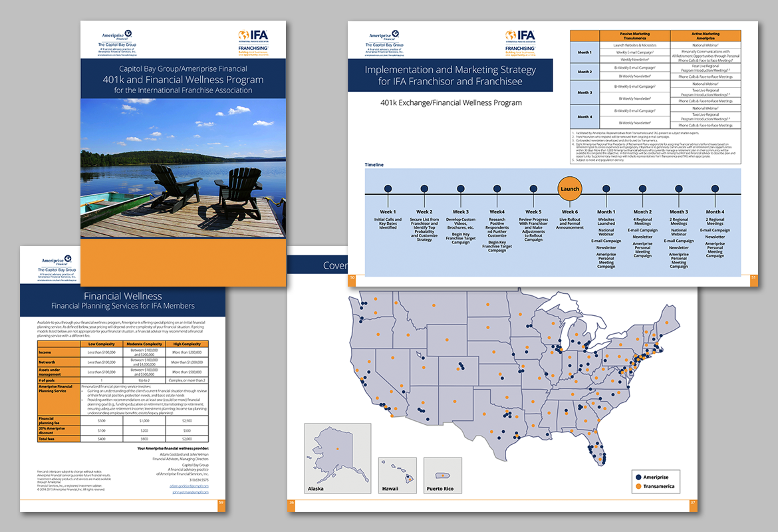Click the orange Transamerica legend dot
Viewport: 778px width, 532px height.
tap(638, 486)
